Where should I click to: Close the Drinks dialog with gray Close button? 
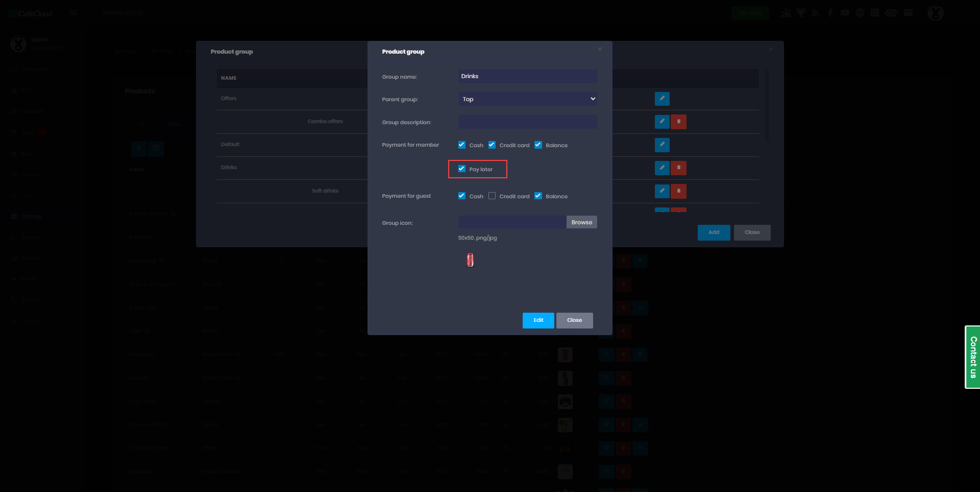point(574,320)
